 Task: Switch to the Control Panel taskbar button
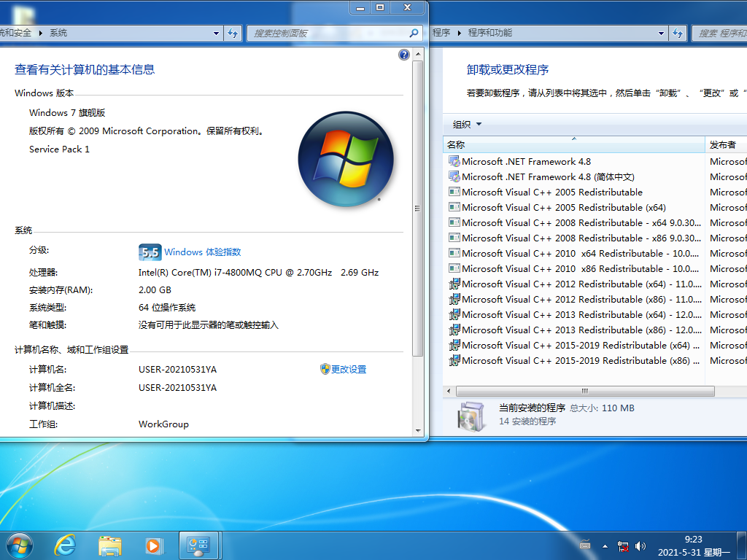pos(198,545)
